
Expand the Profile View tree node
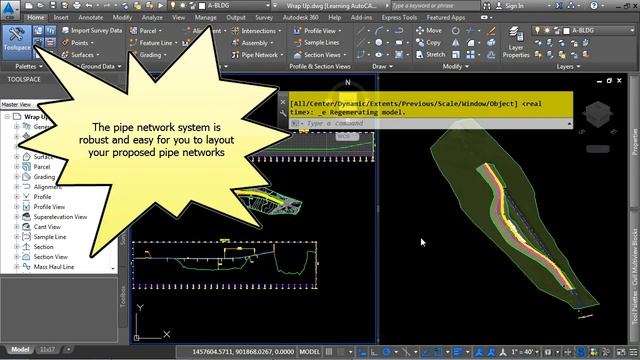[x=17, y=207]
